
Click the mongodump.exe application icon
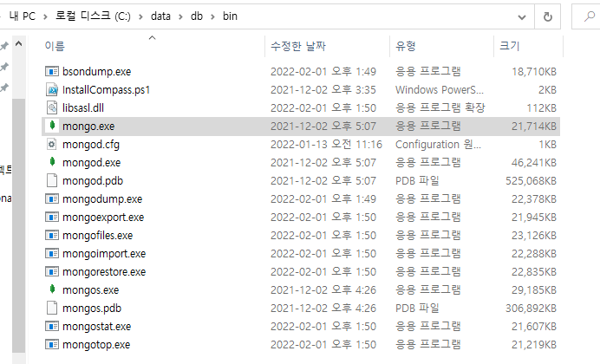click(52, 198)
